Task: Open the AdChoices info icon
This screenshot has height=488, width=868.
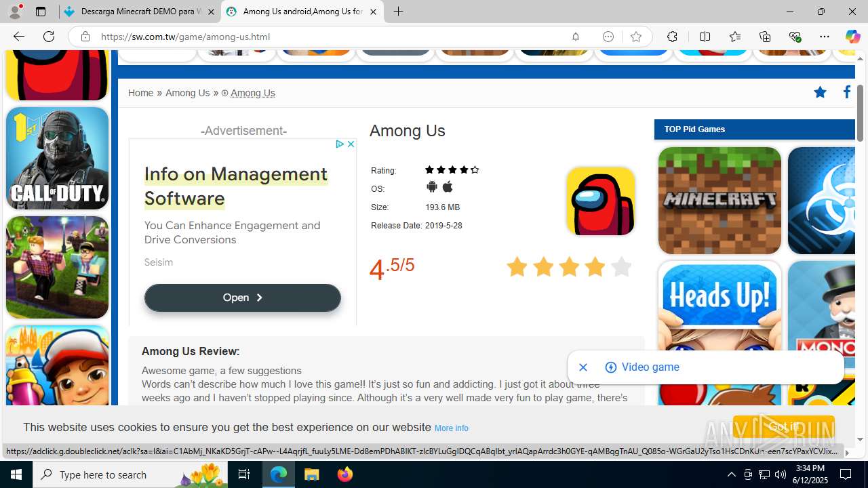Action: pyautogui.click(x=340, y=144)
